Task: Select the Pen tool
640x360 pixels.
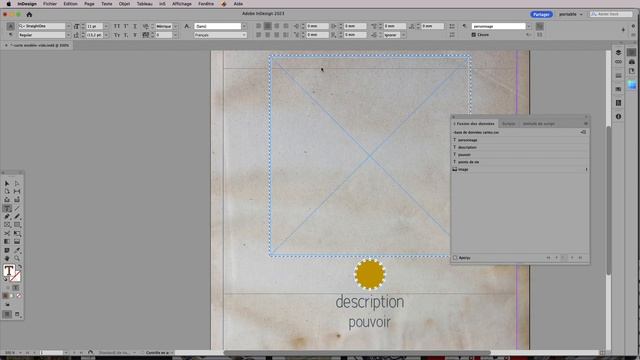Action: coord(7,217)
